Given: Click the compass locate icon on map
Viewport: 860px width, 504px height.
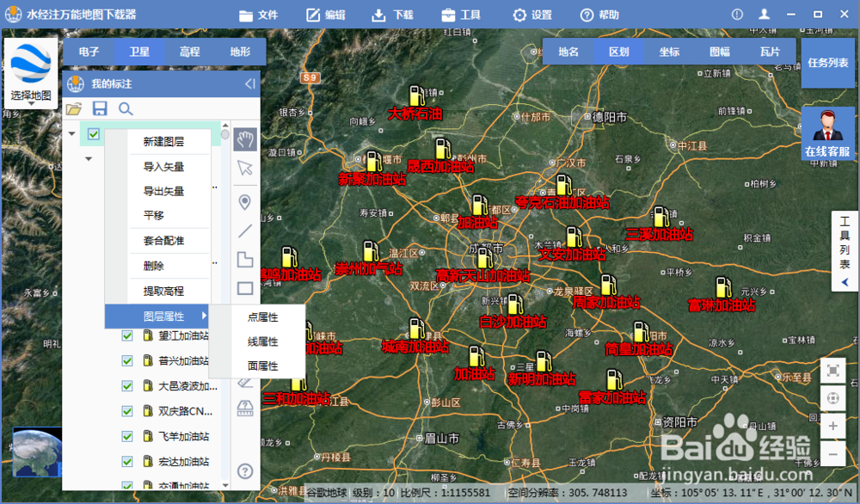Looking at the screenshot, I should 832,398.
